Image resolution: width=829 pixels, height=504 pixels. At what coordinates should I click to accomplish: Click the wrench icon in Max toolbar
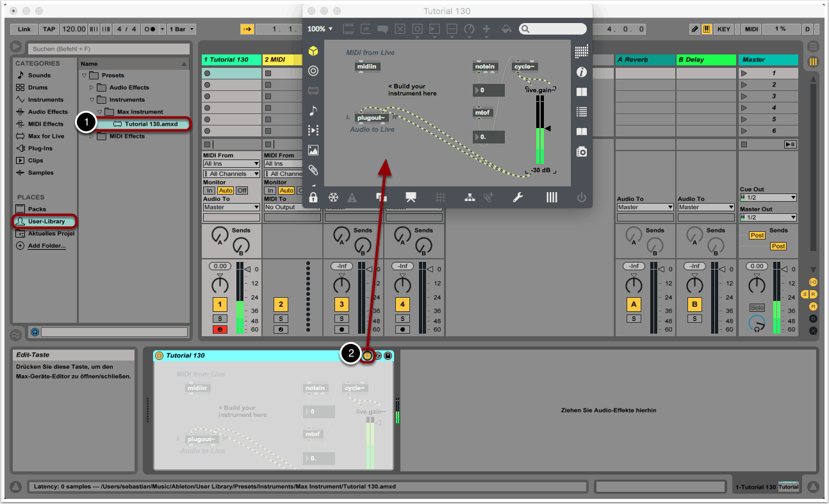coord(518,197)
